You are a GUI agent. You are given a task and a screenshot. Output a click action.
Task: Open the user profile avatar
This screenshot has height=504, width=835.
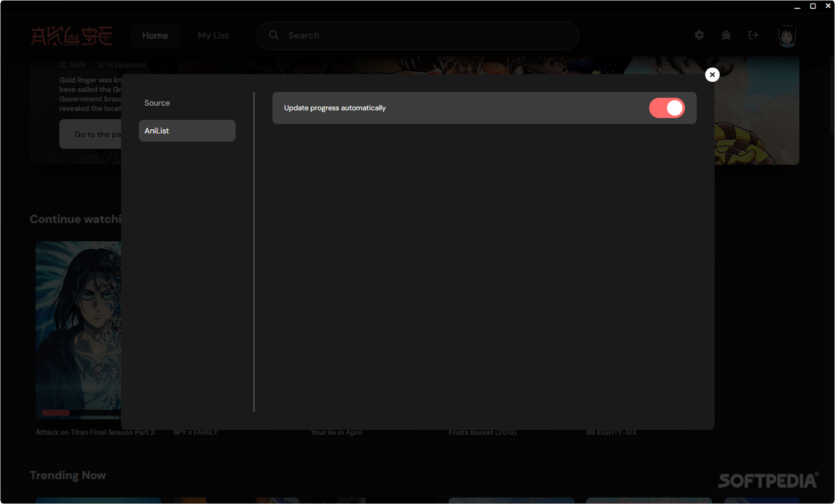tap(787, 36)
